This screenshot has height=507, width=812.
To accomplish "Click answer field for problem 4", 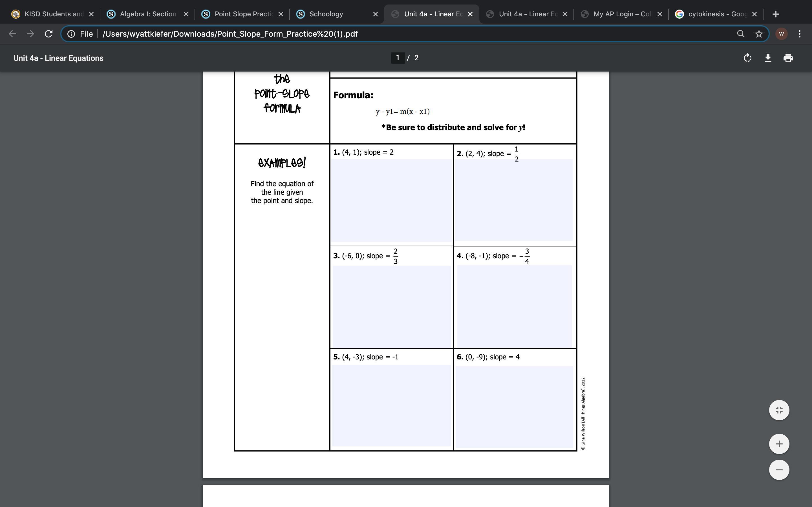I will (514, 306).
